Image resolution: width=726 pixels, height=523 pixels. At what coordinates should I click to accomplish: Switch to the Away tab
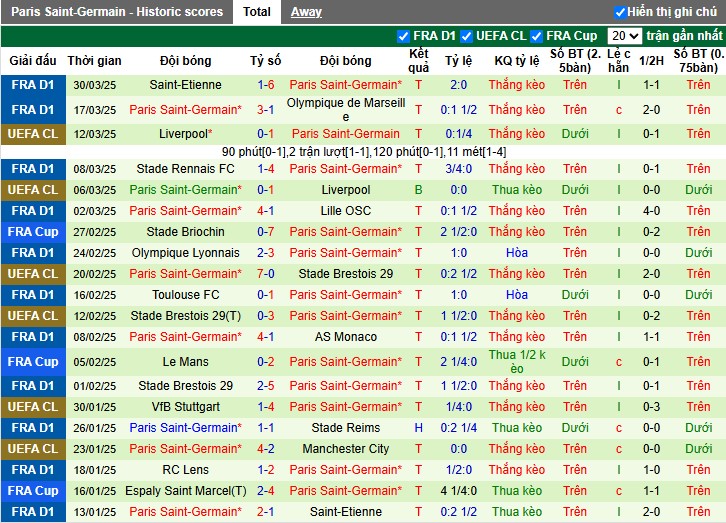pyautogui.click(x=306, y=12)
